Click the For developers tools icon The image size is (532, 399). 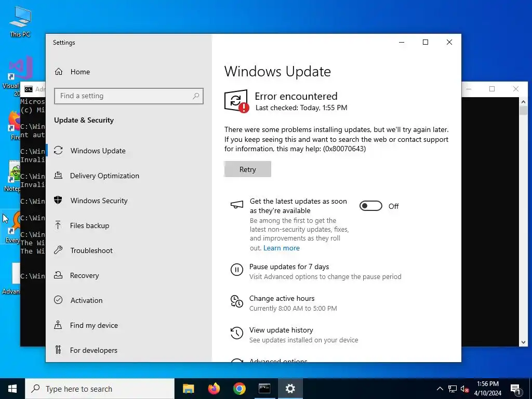[x=58, y=350]
